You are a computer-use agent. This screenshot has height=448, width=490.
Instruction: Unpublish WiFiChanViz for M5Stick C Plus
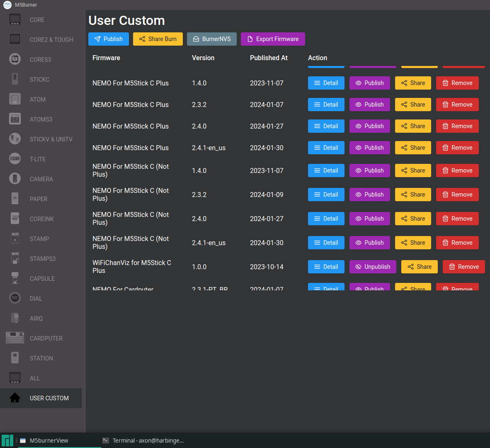pos(373,267)
